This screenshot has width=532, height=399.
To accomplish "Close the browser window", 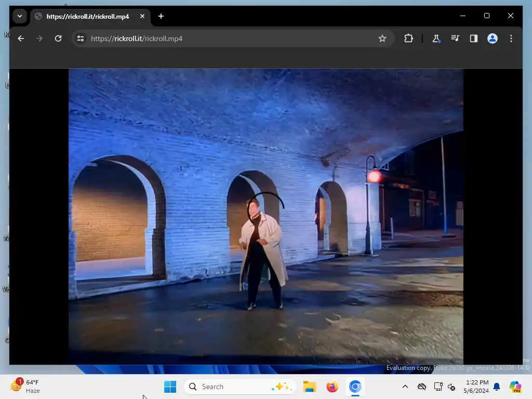I will (511, 16).
